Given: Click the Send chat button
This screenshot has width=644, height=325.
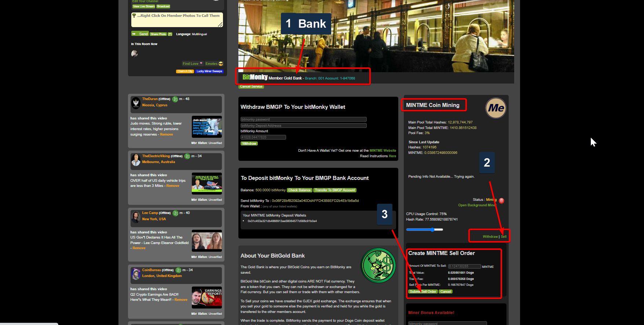Looking at the screenshot, I should pos(140,34).
